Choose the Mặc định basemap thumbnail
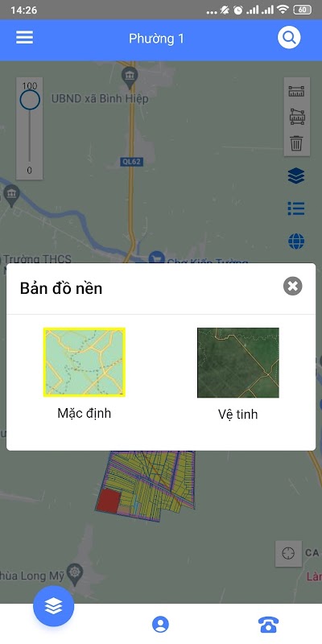 [x=85, y=362]
